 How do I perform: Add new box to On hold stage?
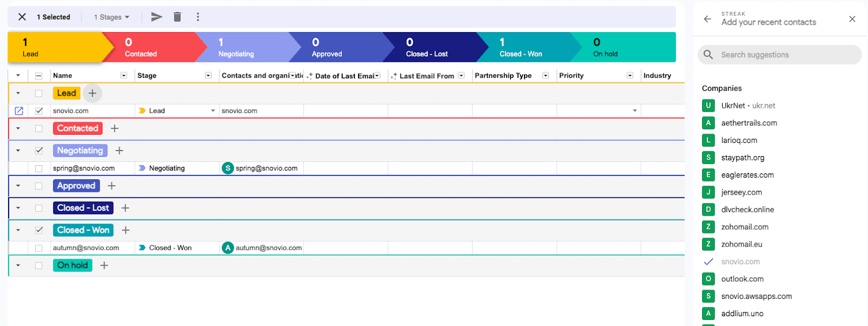click(105, 266)
